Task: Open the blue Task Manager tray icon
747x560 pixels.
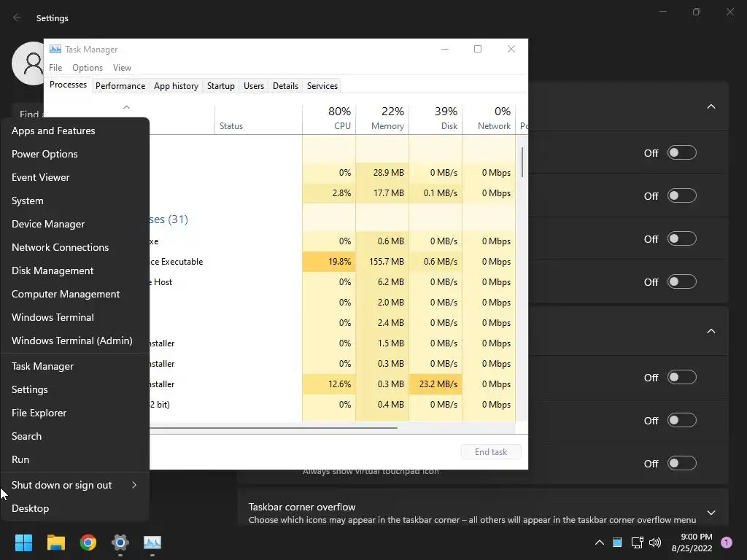Action: [x=617, y=542]
